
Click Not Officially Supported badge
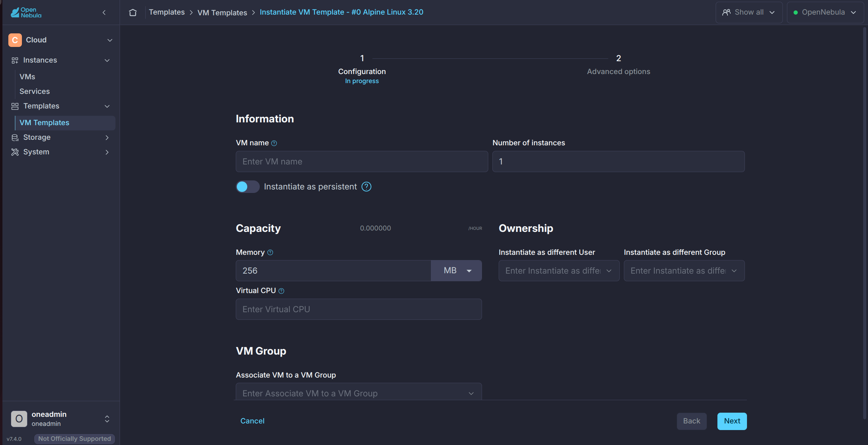74,439
